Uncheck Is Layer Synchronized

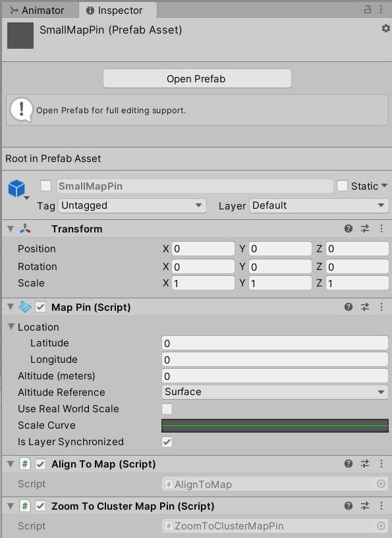point(167,442)
